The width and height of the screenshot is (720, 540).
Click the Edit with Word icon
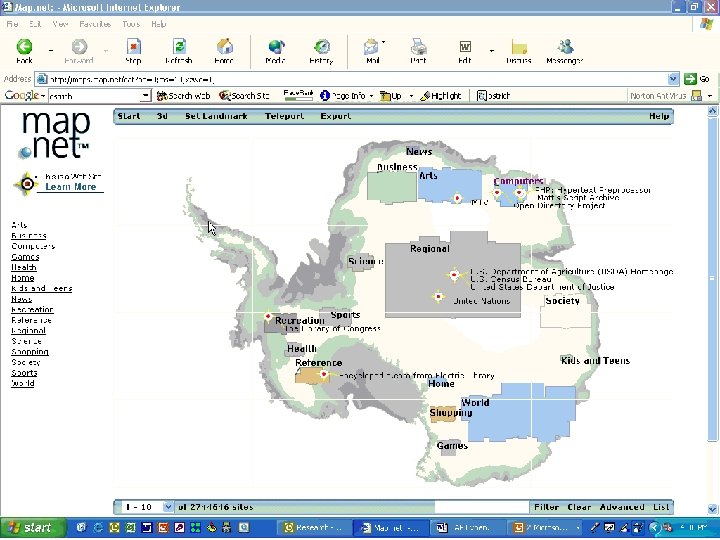pyautogui.click(x=465, y=47)
